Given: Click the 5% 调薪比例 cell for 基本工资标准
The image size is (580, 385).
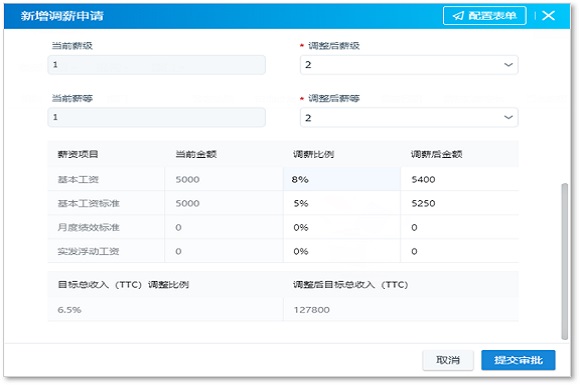Looking at the screenshot, I should pos(342,203).
